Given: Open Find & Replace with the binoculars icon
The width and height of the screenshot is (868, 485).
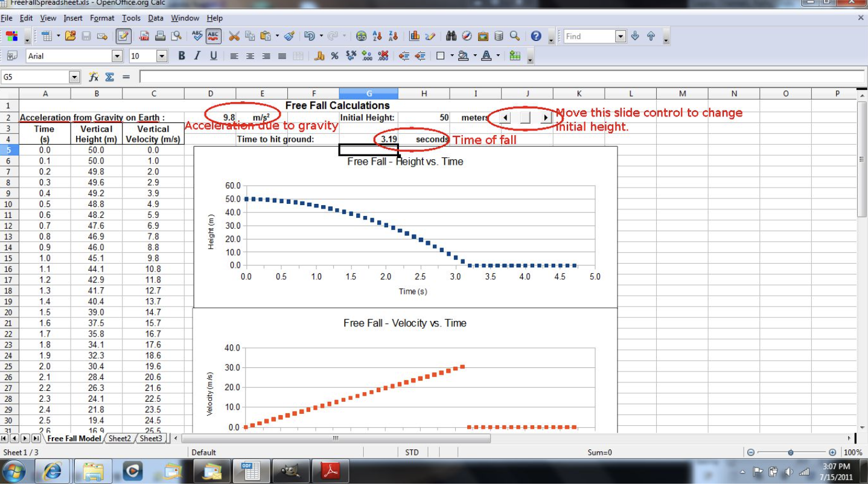Looking at the screenshot, I should [x=451, y=36].
